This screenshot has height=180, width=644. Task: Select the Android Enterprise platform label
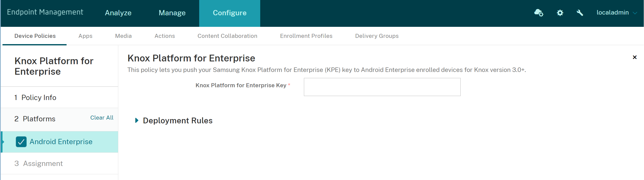point(61,142)
